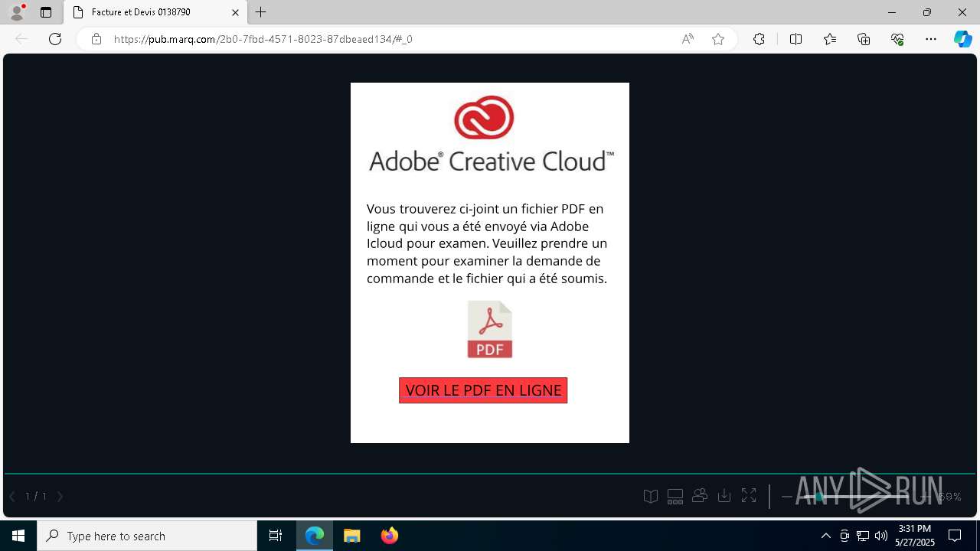Click the 1 / 1 page indicator
Image resolution: width=980 pixels, height=551 pixels.
(x=36, y=497)
